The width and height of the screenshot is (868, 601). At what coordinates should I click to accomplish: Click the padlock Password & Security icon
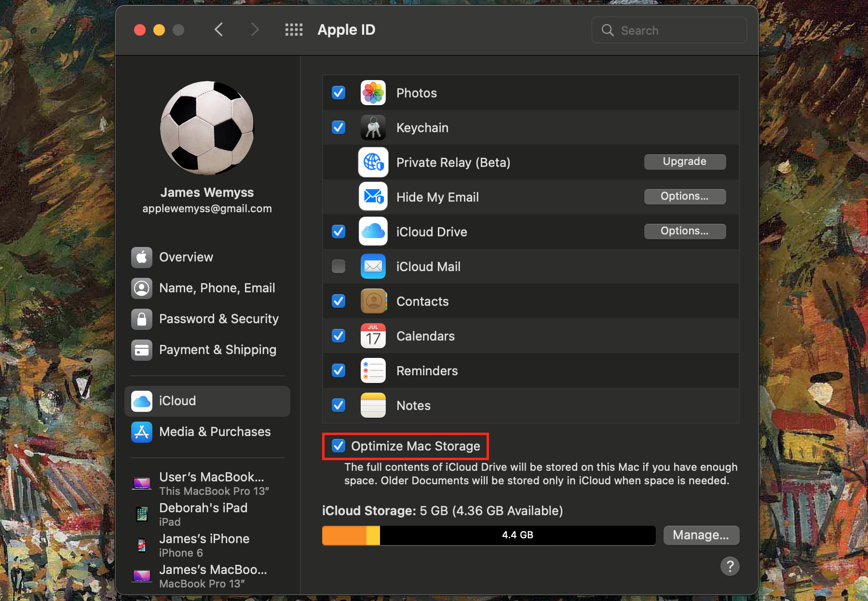142,319
